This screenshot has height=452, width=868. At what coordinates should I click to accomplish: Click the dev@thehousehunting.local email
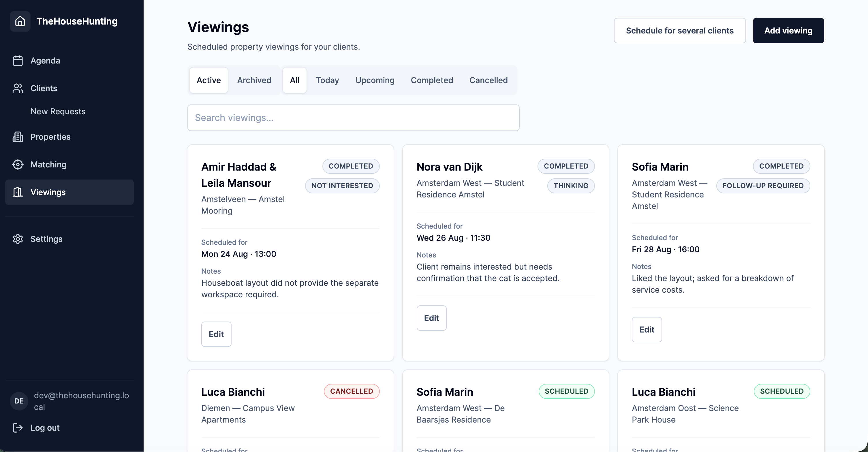pyautogui.click(x=82, y=401)
